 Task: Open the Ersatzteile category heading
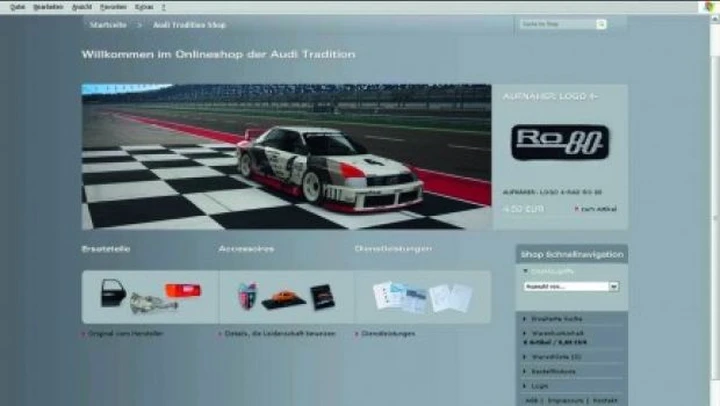click(106, 248)
